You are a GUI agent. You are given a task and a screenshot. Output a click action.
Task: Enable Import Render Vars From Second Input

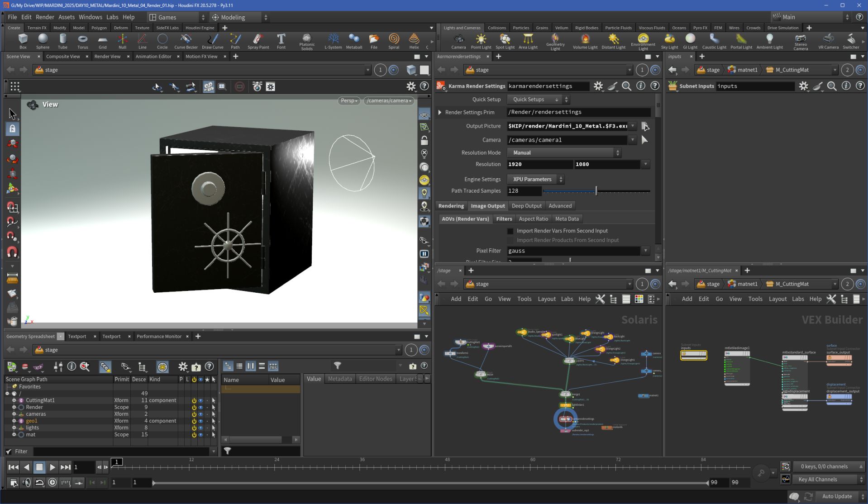(x=510, y=231)
